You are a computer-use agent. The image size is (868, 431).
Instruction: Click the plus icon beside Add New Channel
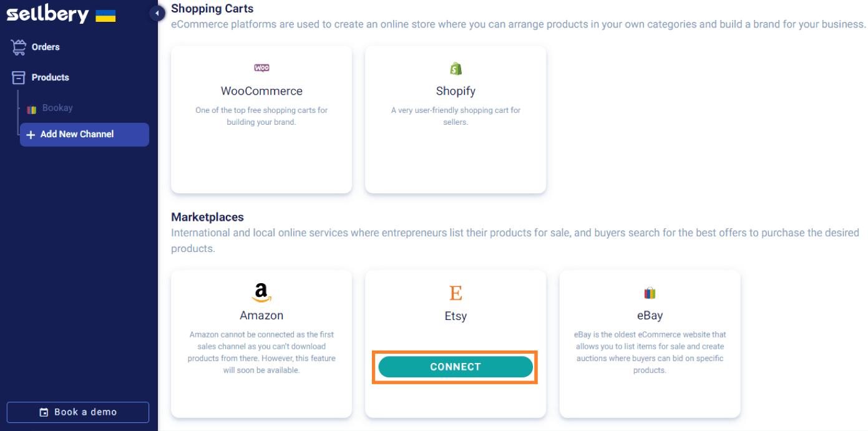click(x=31, y=135)
